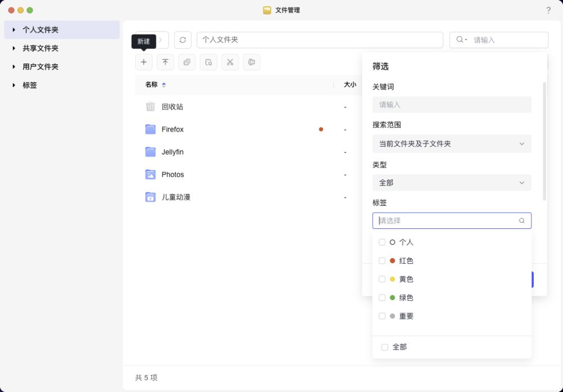Select 标签 in the sidebar
The image size is (563, 392).
click(30, 85)
